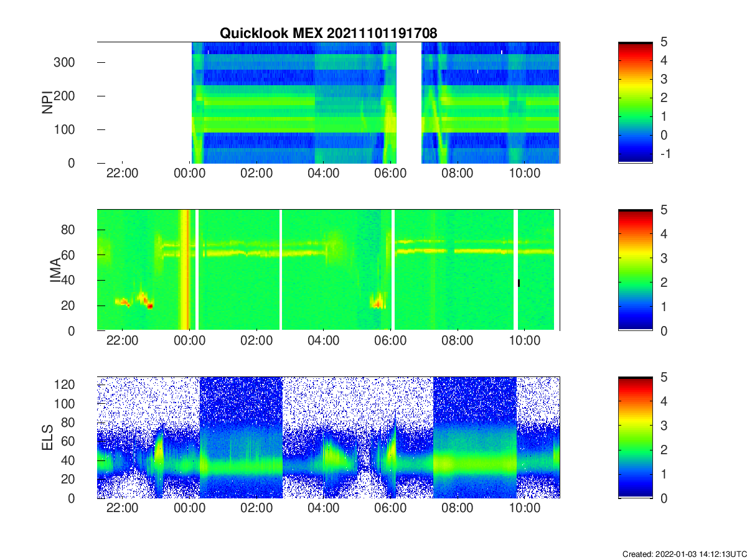This screenshot has width=747, height=560.
Task: Click the "04:00" tick under the IMA panel
Action: [324, 341]
